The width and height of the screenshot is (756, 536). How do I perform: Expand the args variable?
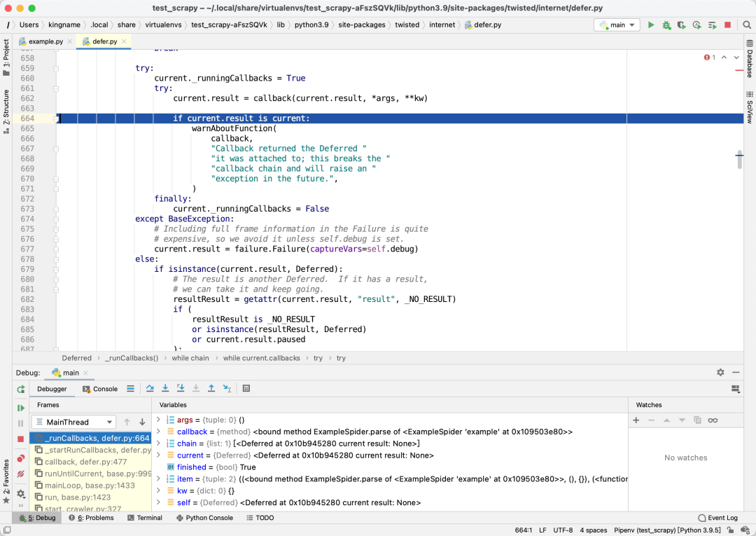[x=158, y=420]
